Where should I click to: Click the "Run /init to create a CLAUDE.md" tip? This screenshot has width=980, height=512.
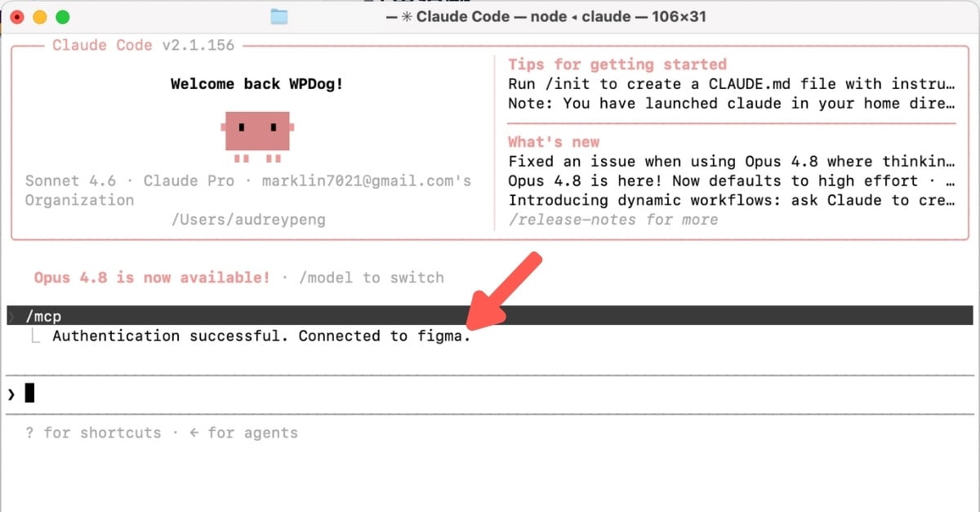[x=732, y=84]
